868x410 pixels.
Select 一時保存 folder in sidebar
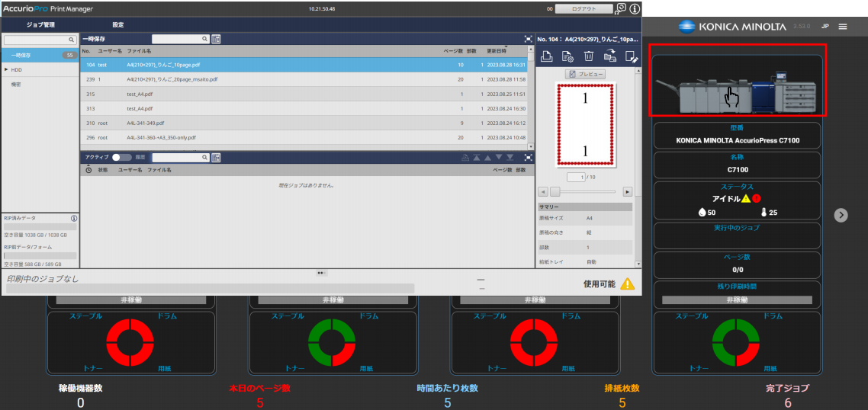[40, 56]
